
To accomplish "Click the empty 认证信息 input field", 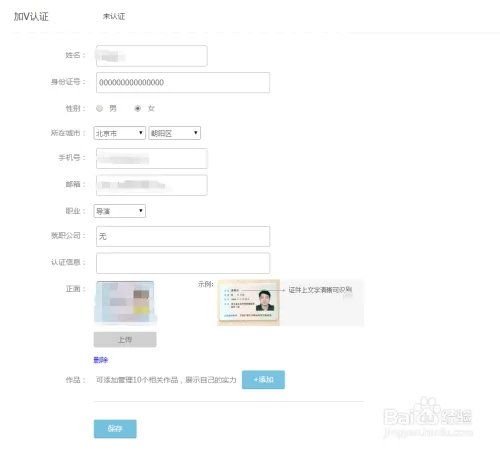I will 183,263.
